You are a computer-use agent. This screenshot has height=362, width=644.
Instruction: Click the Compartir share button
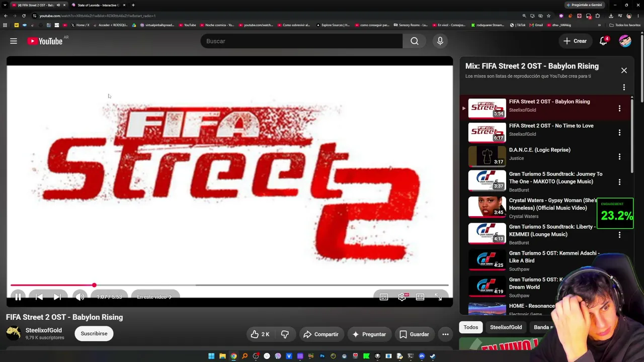click(320, 334)
